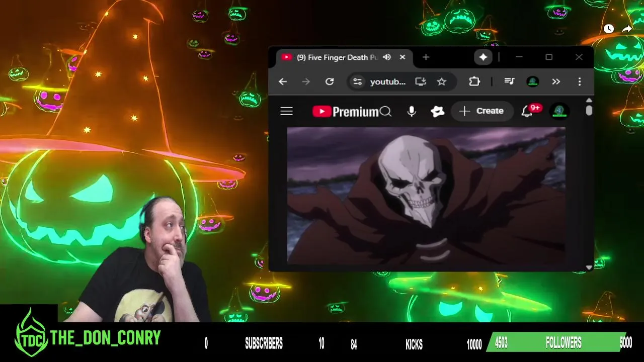Open a new browser tab
Screen dimensions: 644x362
point(426,57)
